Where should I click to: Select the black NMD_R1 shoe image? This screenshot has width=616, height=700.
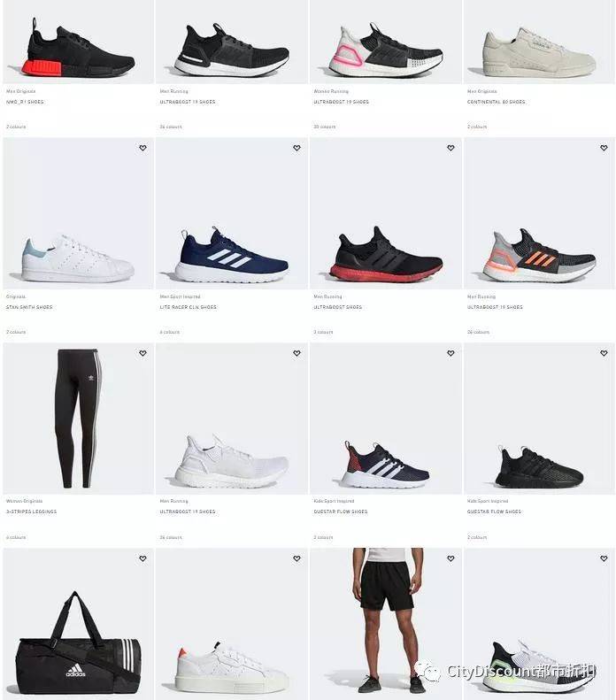tap(78, 42)
